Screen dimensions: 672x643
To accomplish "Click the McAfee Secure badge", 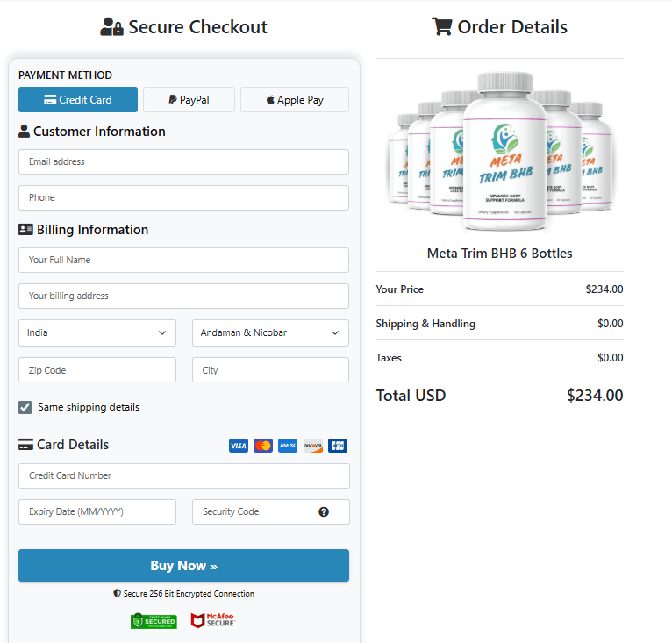I will (213, 621).
